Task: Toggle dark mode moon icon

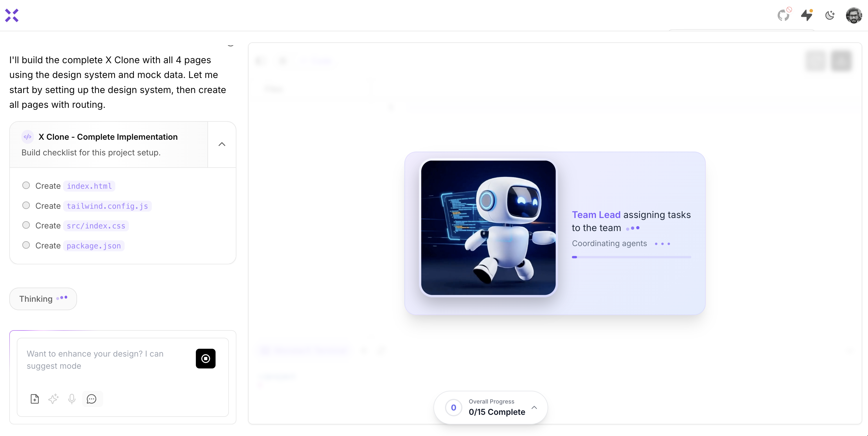Action: (x=829, y=15)
